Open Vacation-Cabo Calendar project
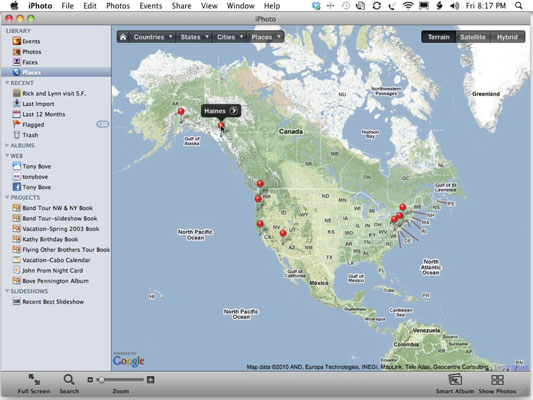The height and width of the screenshot is (400, 533). coord(56,260)
